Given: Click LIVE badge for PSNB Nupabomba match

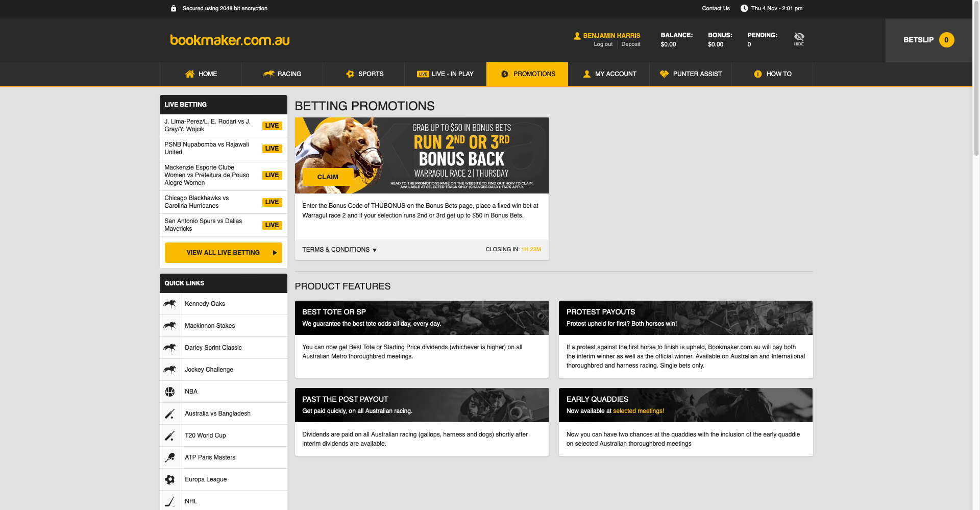Looking at the screenshot, I should 272,149.
